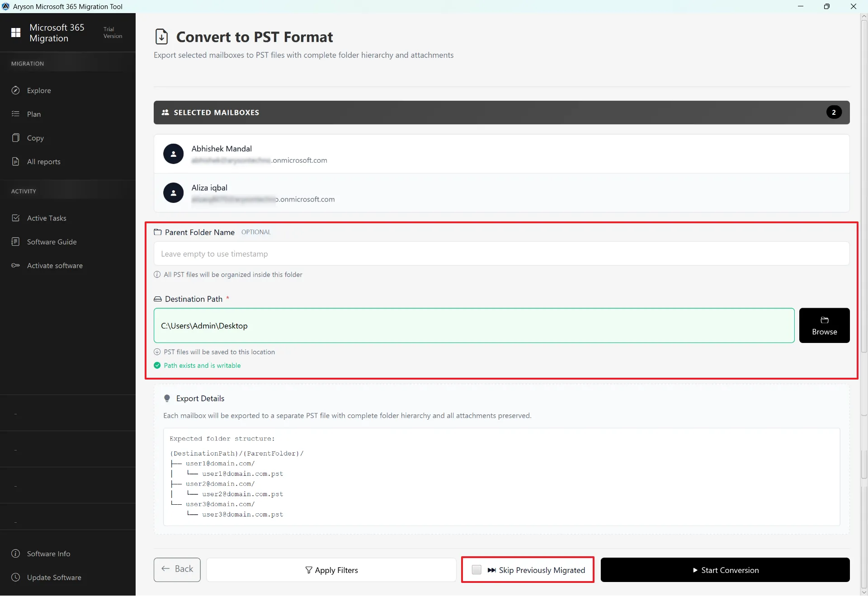Click the Software Info icon
868x596 pixels.
pos(16,554)
